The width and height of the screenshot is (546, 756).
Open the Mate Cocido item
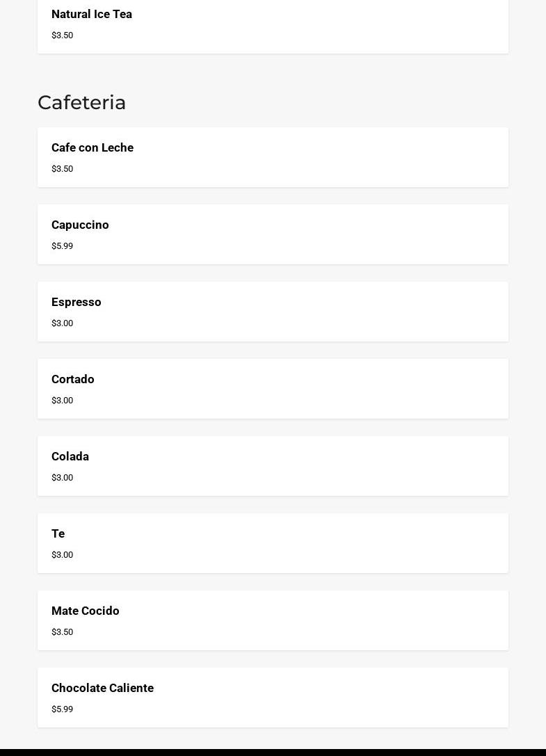coord(273,620)
